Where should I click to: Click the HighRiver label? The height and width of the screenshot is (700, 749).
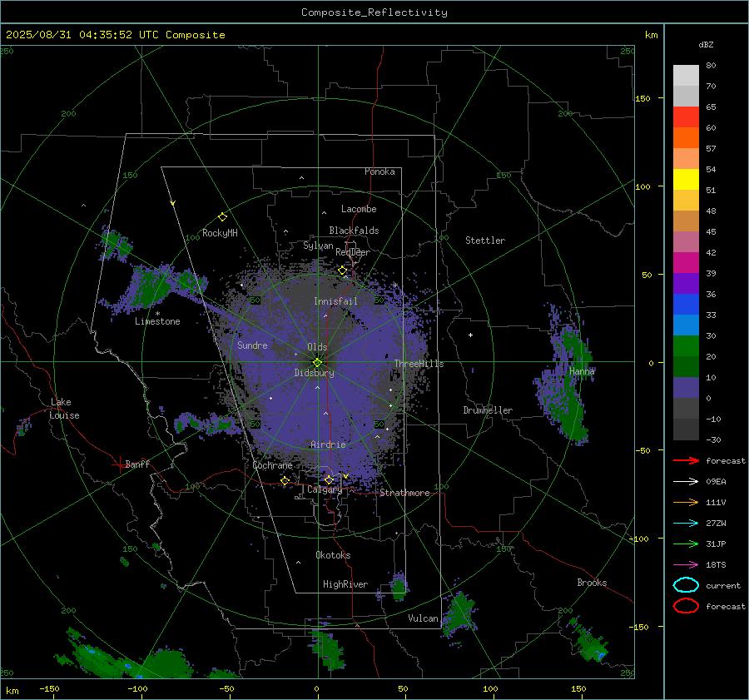pyautogui.click(x=345, y=584)
